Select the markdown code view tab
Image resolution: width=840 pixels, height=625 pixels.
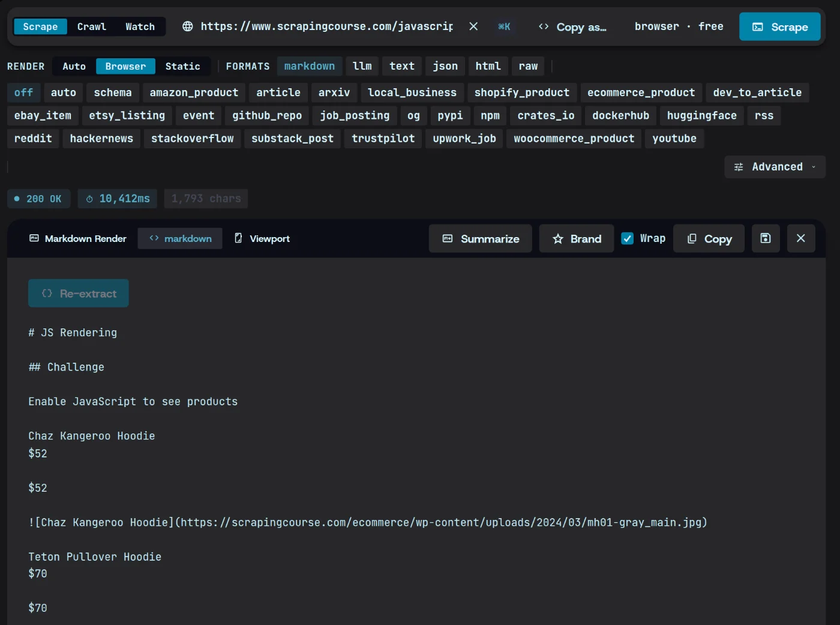[180, 238]
